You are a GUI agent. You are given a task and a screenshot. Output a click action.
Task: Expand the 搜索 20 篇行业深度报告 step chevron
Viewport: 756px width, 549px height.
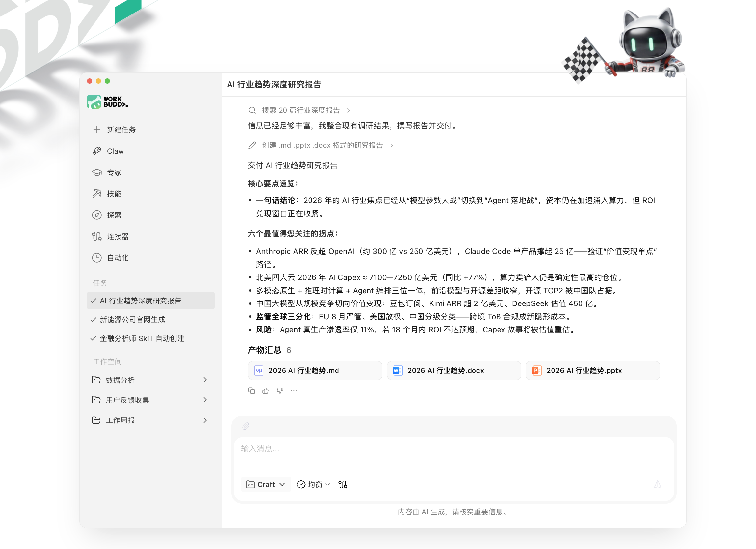[x=349, y=110]
